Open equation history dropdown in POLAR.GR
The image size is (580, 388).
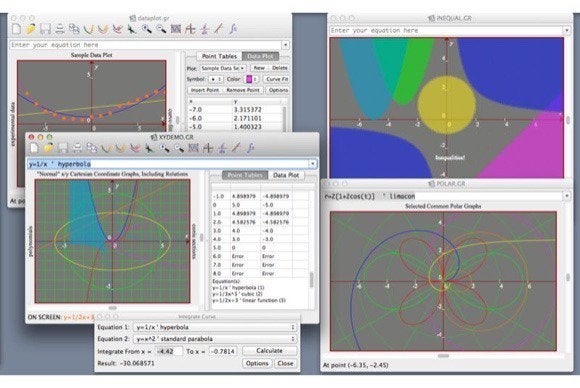(x=567, y=196)
